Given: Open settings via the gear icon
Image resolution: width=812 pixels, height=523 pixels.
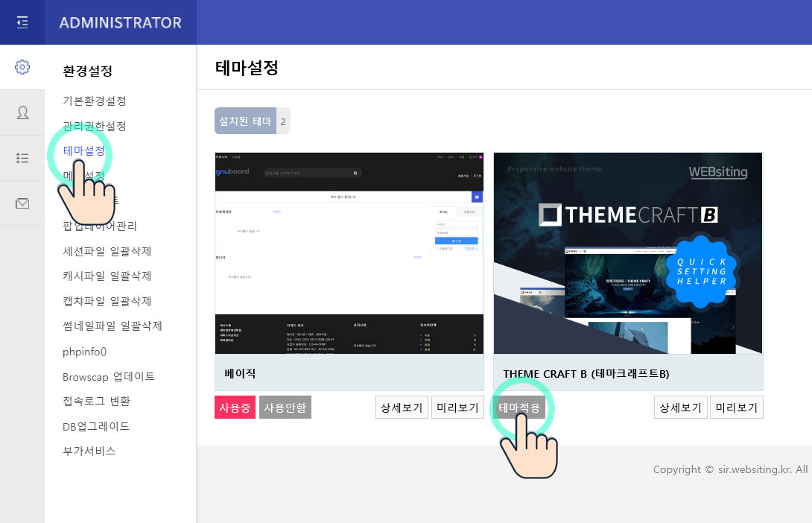Looking at the screenshot, I should [22, 67].
